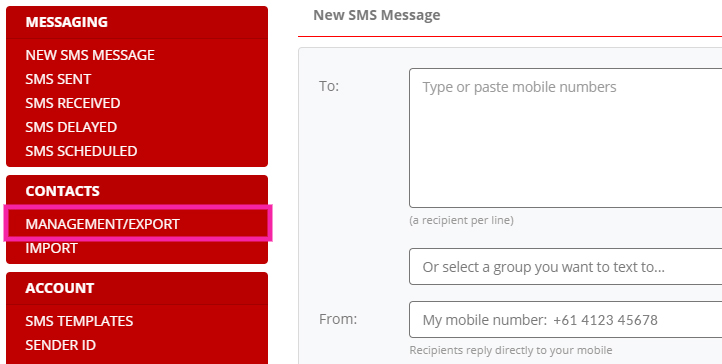This screenshot has width=722, height=364.
Task: Open SMS Received in sidebar
Action: tap(73, 103)
